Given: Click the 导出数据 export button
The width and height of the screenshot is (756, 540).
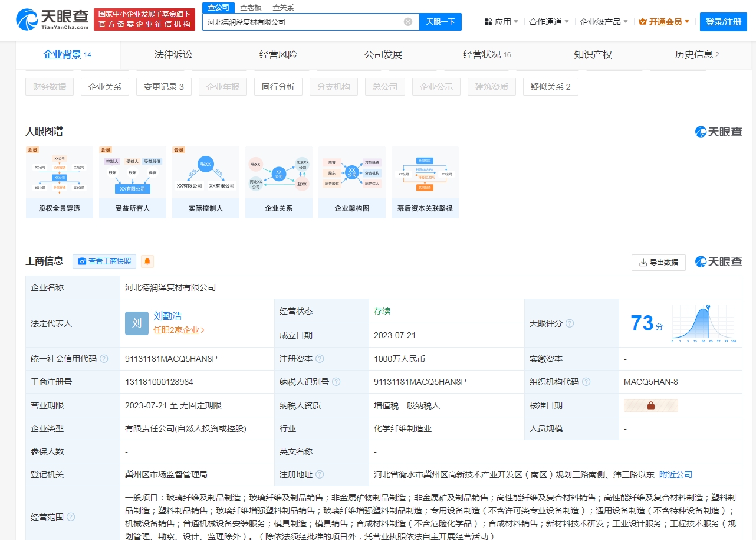Looking at the screenshot, I should 659,263.
